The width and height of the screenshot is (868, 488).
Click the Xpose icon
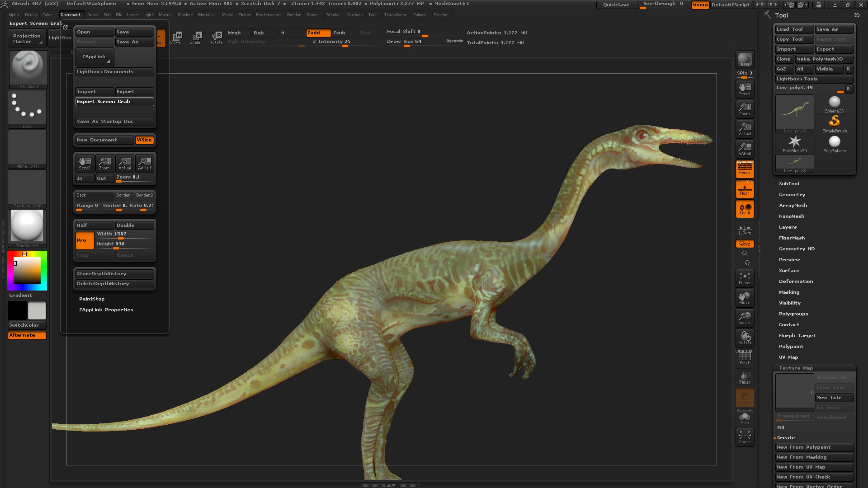click(x=745, y=437)
